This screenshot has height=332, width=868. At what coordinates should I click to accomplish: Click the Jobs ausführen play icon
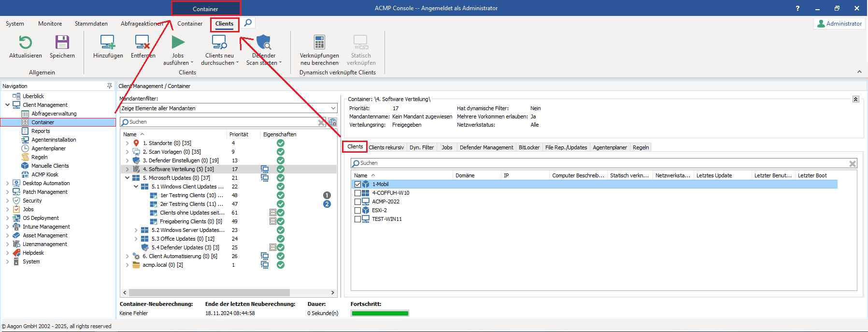[x=178, y=43]
